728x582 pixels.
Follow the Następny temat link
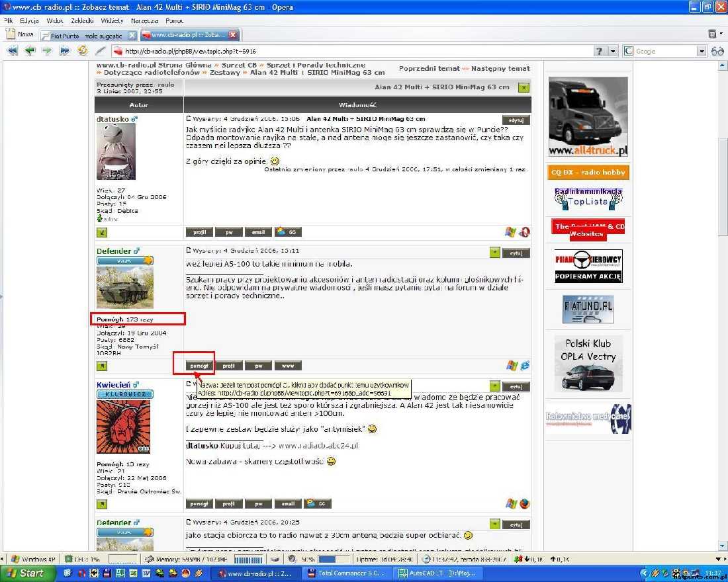pos(500,68)
